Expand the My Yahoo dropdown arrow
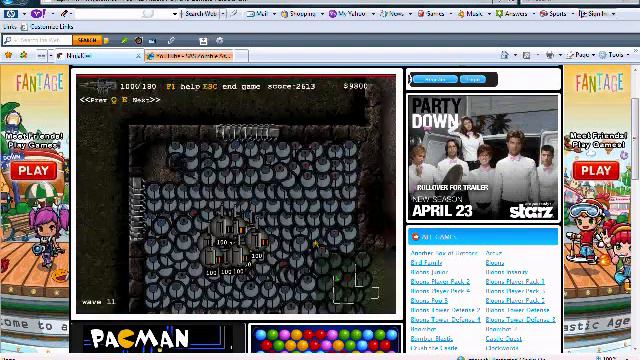640x360 pixels. tap(373, 14)
